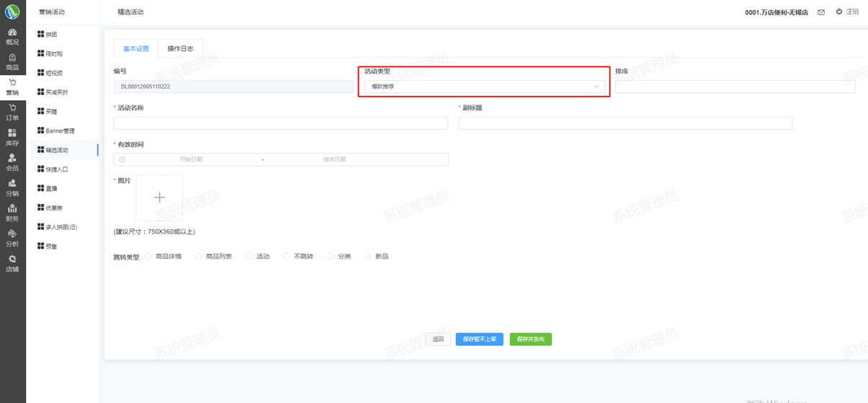Open the 商品 products section in sidebar

(12, 62)
